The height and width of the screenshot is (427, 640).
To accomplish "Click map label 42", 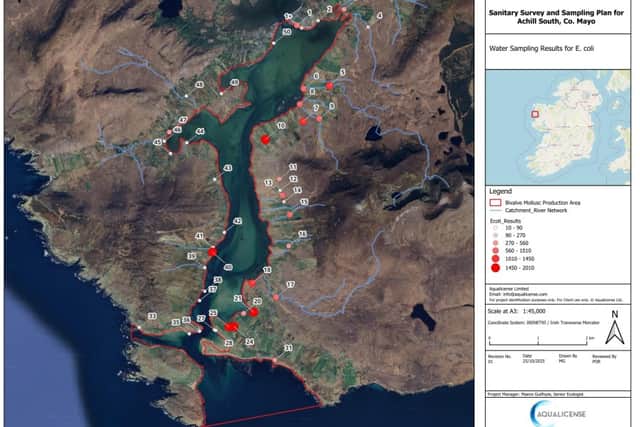I will pyautogui.click(x=237, y=221).
